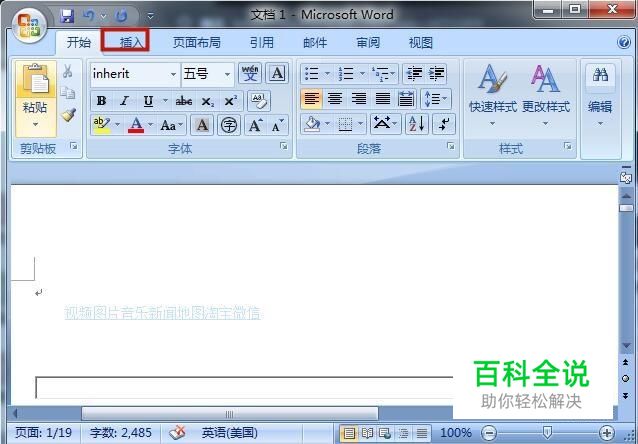Image resolution: width=638 pixels, height=444 pixels.
Task: Click the hyperlinked text in document
Action: point(163,313)
